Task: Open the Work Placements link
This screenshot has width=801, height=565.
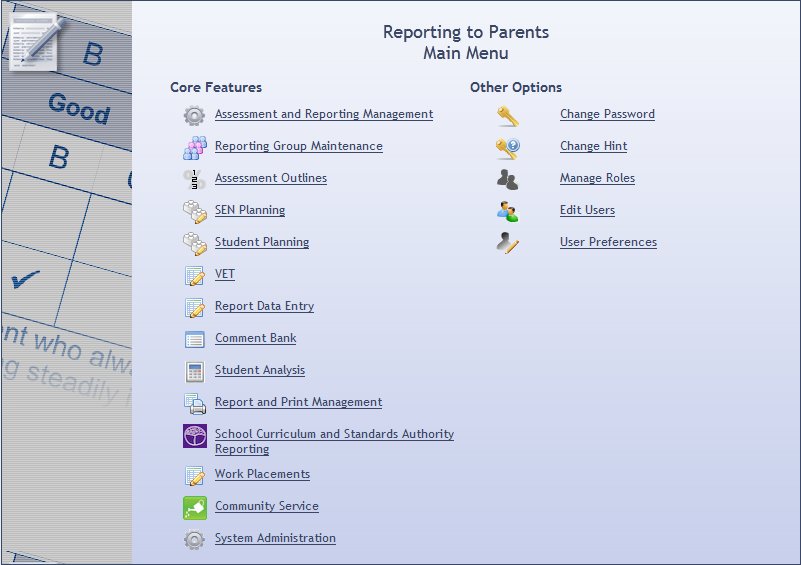Action: tap(262, 474)
